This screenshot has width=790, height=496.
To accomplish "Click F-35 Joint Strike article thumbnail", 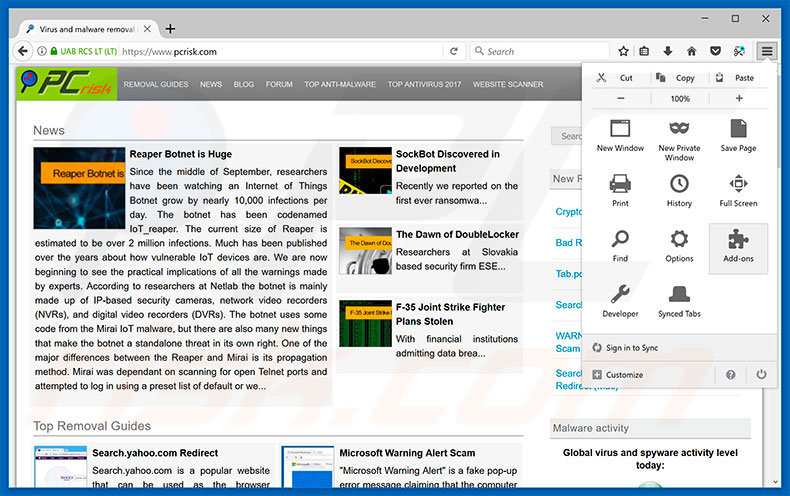I will [365, 324].
